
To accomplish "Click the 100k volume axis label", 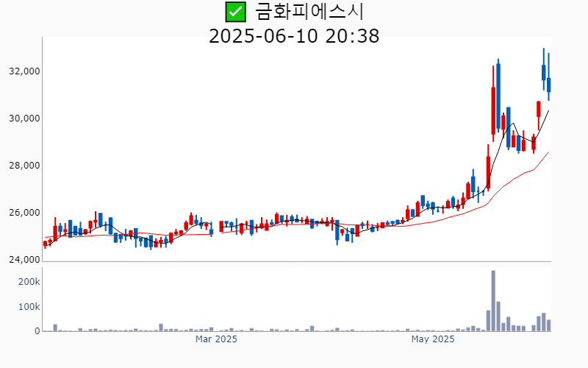I will click(29, 307).
